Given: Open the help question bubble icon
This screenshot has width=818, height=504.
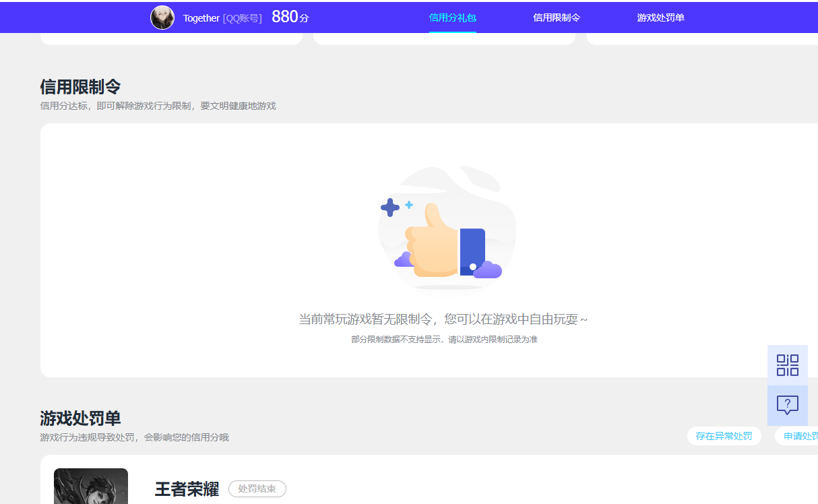Looking at the screenshot, I should pyautogui.click(x=788, y=406).
